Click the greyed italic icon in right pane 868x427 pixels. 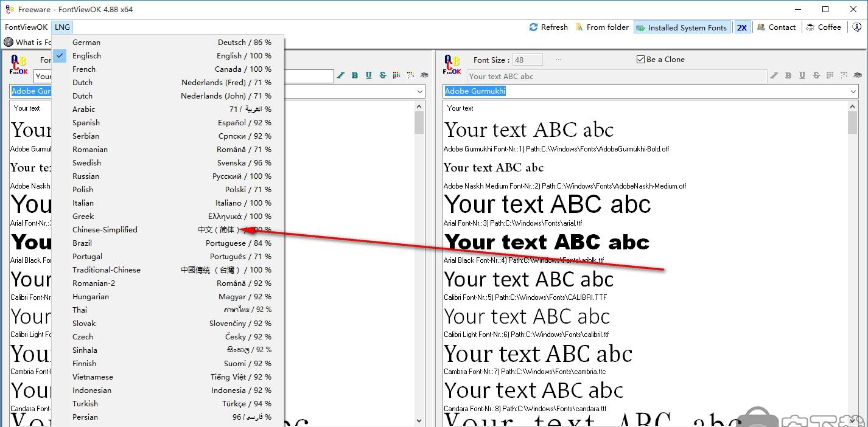(x=774, y=76)
